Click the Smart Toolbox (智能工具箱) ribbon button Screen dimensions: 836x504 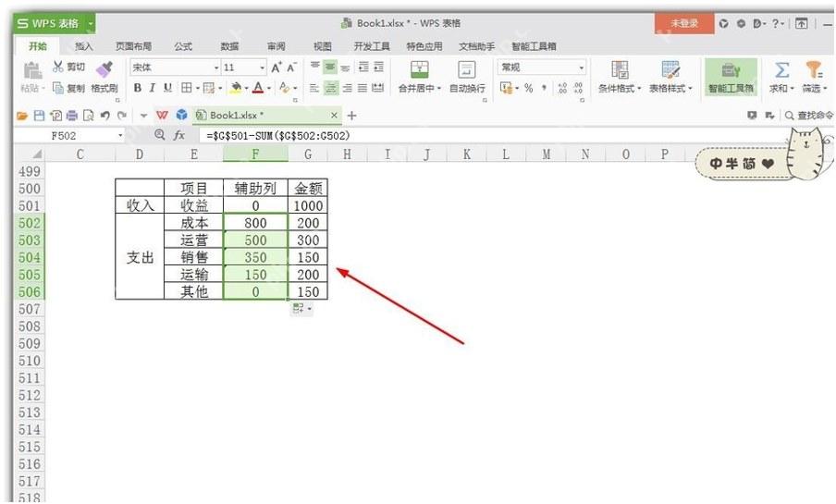click(731, 77)
